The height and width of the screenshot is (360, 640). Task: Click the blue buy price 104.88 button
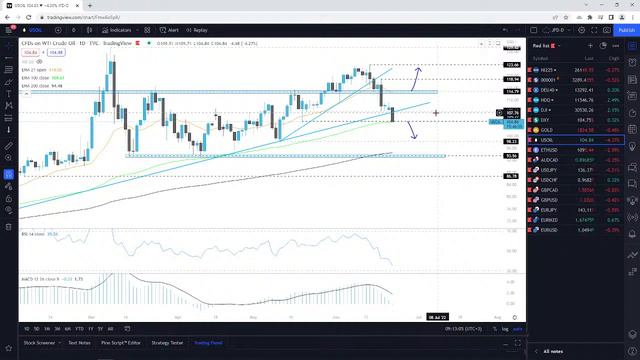pyautogui.click(x=56, y=53)
